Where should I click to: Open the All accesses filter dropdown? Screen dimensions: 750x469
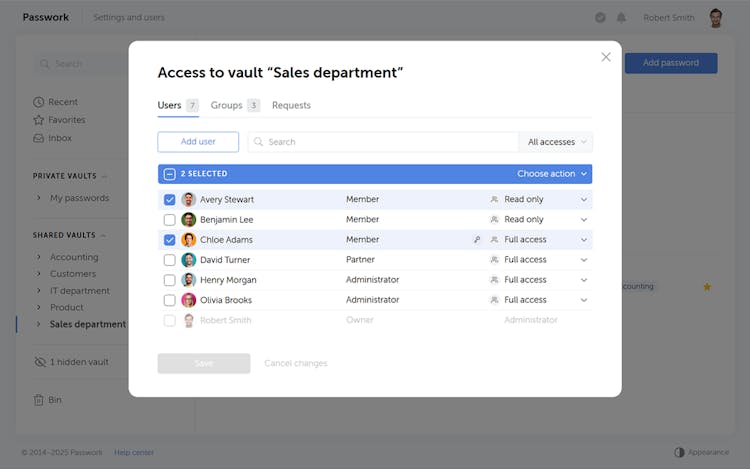556,142
